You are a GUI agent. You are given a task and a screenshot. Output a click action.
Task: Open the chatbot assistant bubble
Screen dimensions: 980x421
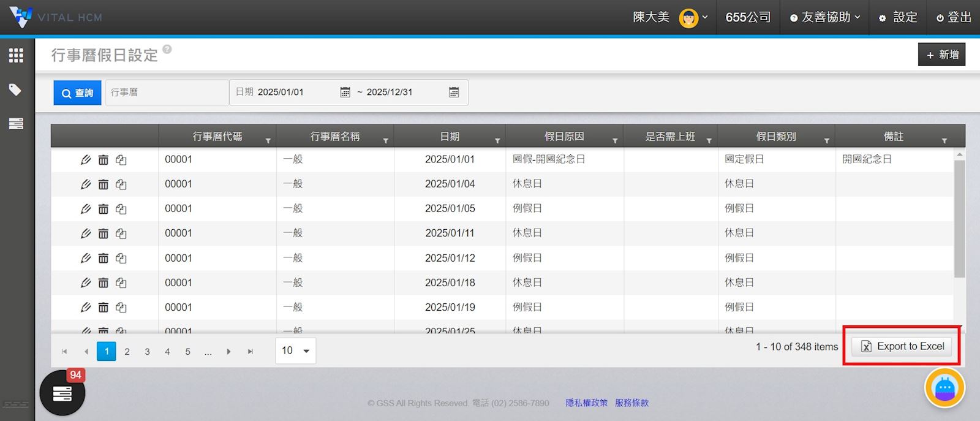(x=944, y=388)
